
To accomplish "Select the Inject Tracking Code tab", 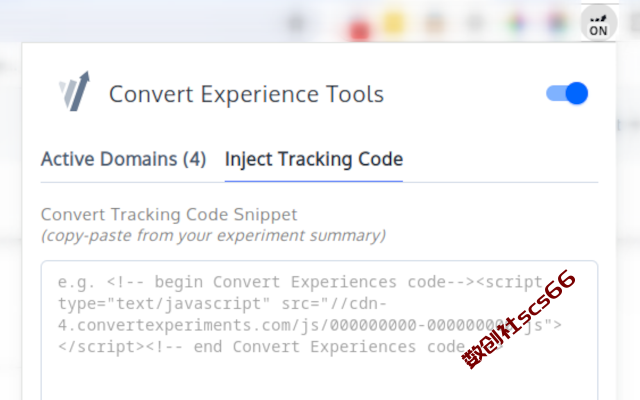I will 314,159.
